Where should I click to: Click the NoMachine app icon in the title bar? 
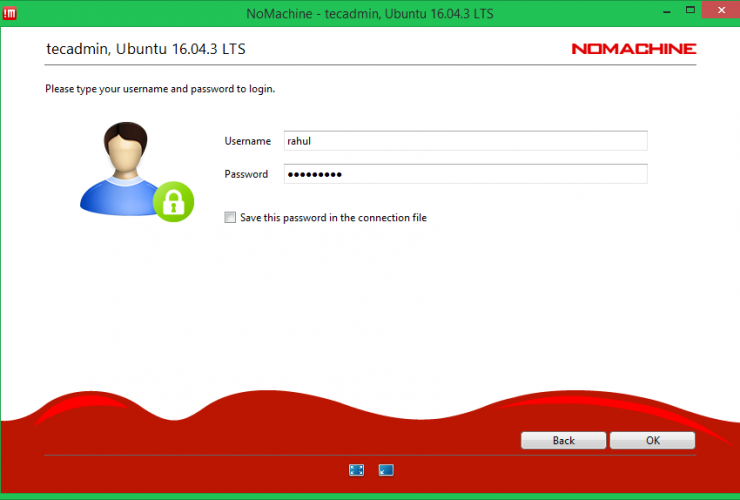click(x=12, y=12)
